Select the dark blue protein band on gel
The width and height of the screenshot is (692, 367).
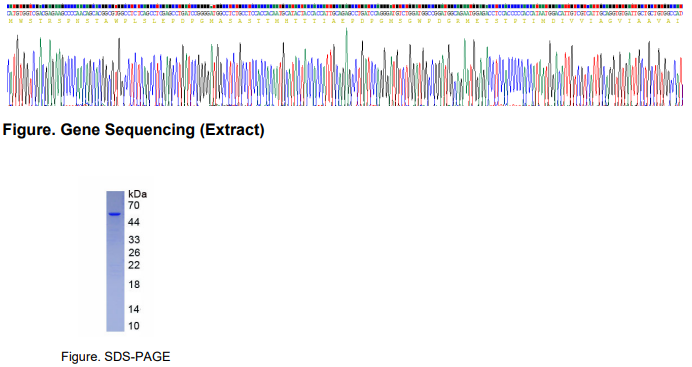(x=115, y=214)
